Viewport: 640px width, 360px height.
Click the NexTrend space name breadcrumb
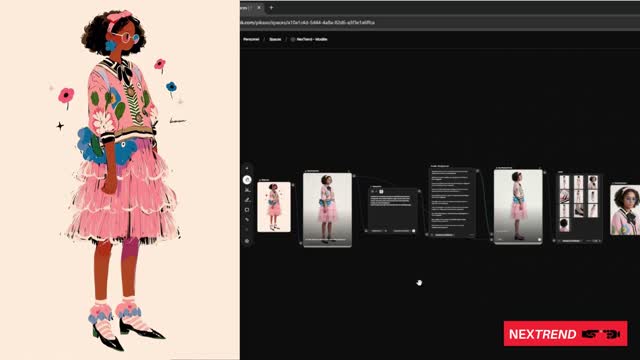[312, 39]
